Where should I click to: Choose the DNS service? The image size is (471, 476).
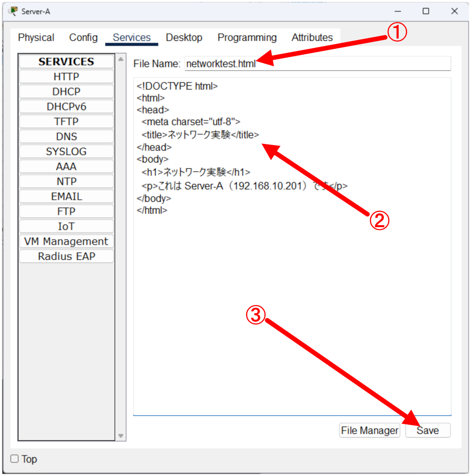coord(66,137)
